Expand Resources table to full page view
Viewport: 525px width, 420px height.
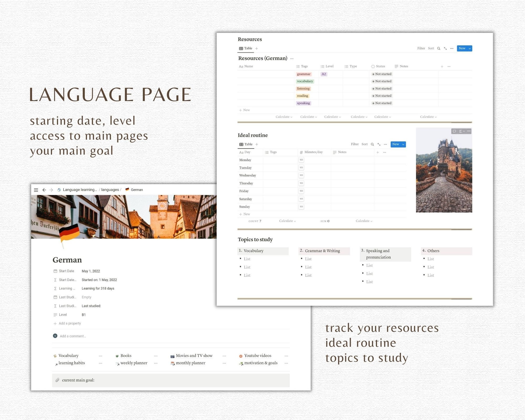tap(445, 48)
